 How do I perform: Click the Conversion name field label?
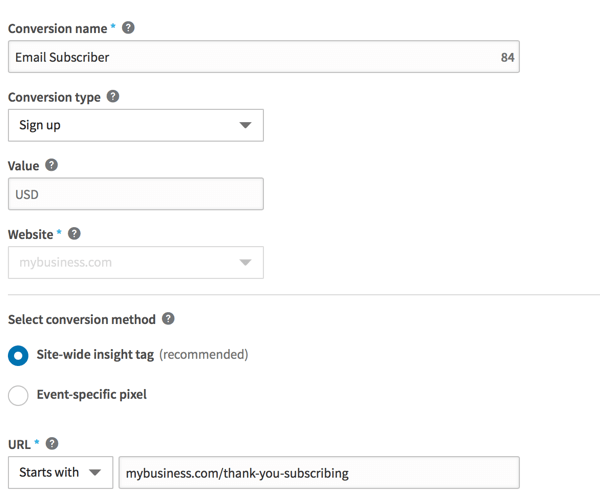(x=57, y=29)
